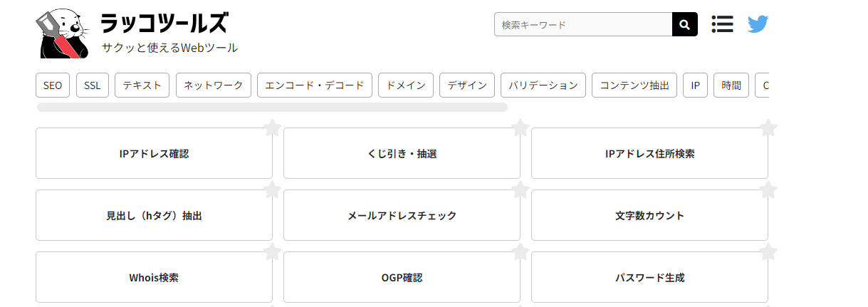Focus the 検索キーワード search field
The image size is (868, 307).
pos(583,25)
